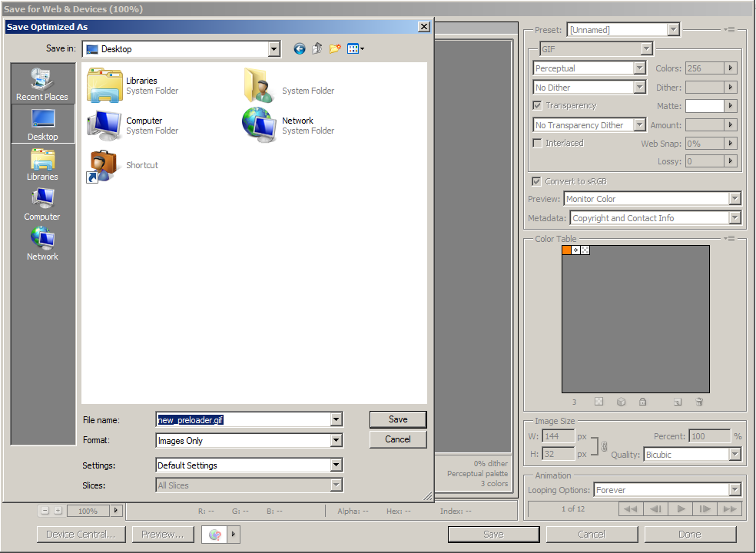Open the Format dropdown showing Images Only
Screen dimensions: 756x553
pos(337,440)
